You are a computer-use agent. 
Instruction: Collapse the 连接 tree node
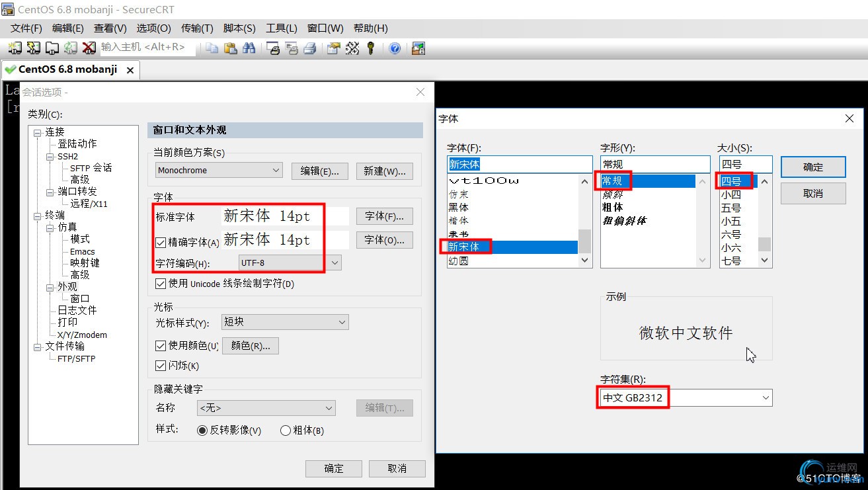[38, 132]
